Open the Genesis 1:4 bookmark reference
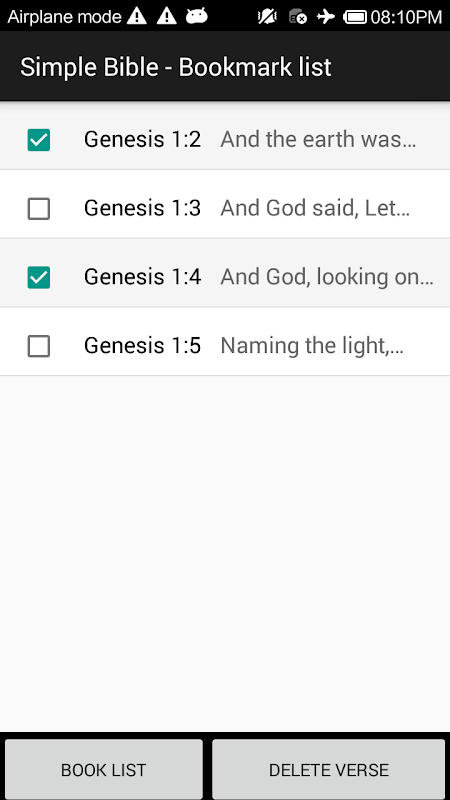 tap(142, 277)
